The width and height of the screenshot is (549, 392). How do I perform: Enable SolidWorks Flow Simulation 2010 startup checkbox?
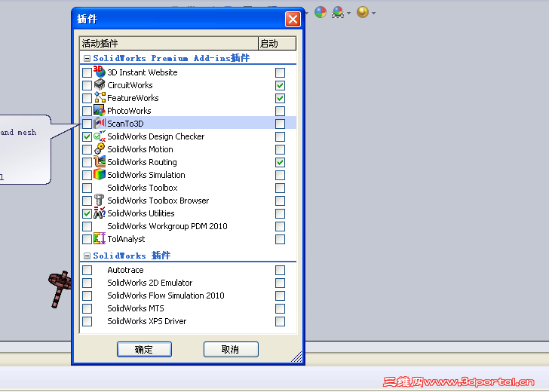(x=280, y=296)
